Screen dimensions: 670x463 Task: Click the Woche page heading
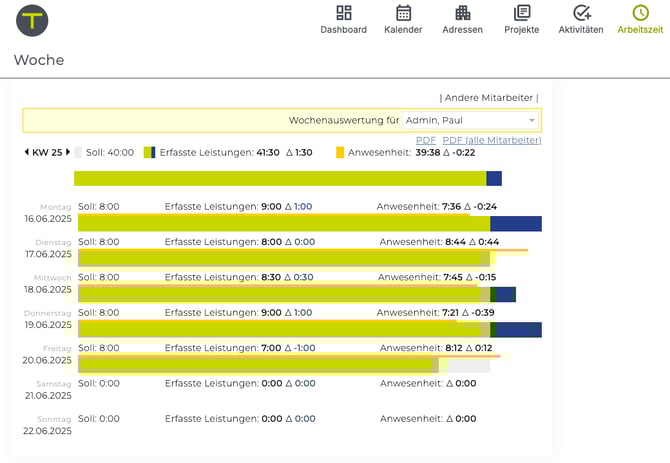click(39, 60)
